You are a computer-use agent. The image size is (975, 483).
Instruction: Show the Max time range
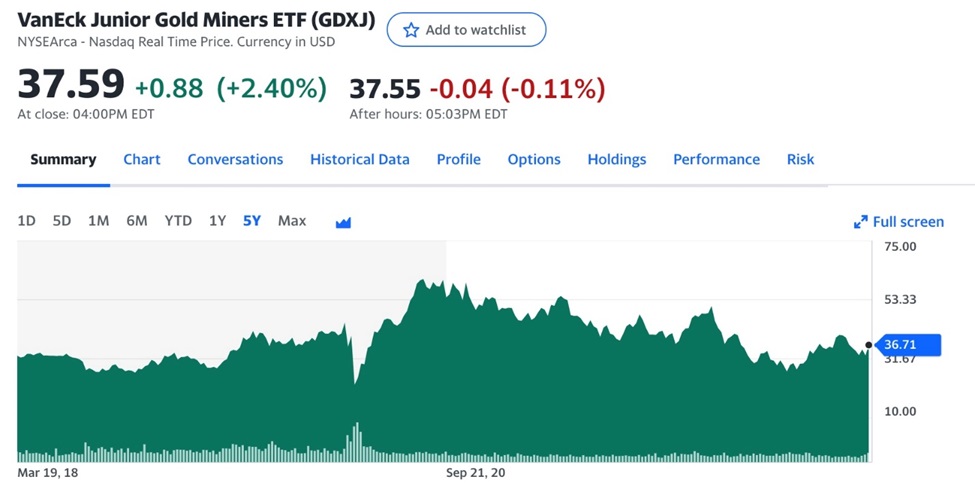(292, 221)
